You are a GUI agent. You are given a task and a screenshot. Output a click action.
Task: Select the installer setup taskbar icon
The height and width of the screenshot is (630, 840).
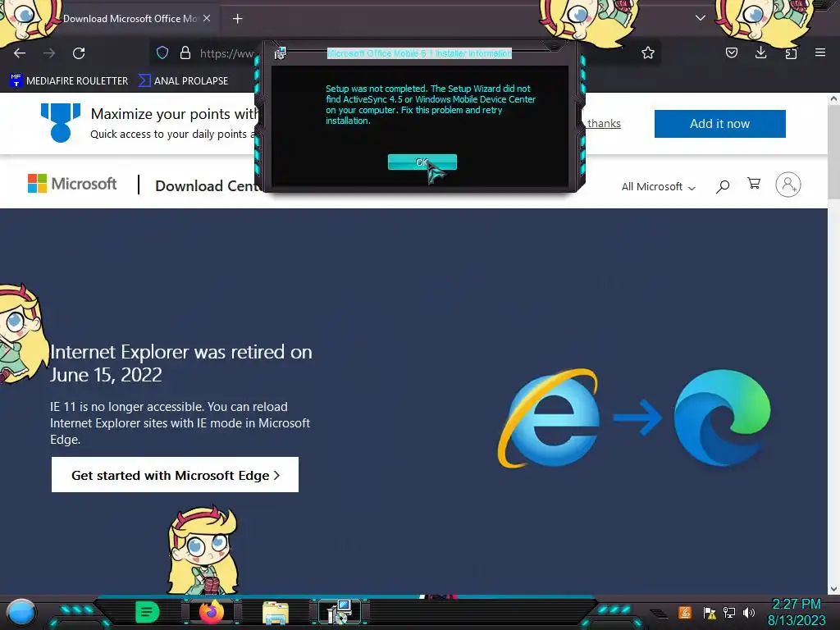tap(340, 612)
